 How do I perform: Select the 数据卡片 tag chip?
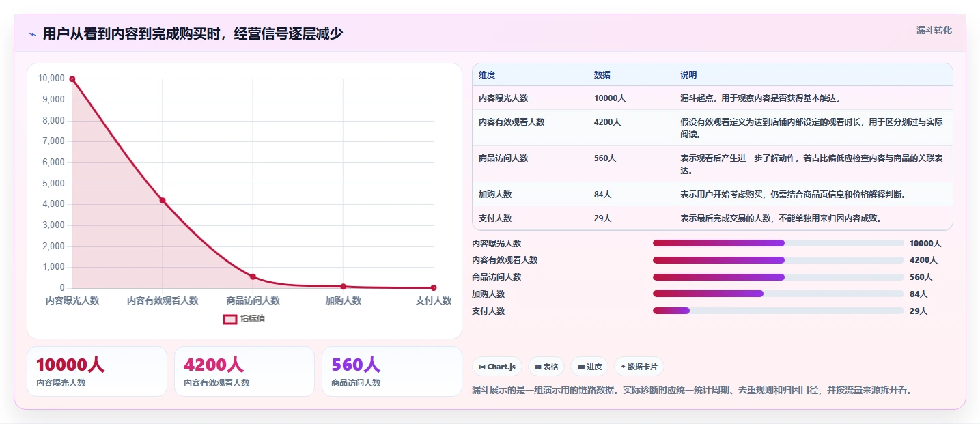pyautogui.click(x=639, y=367)
